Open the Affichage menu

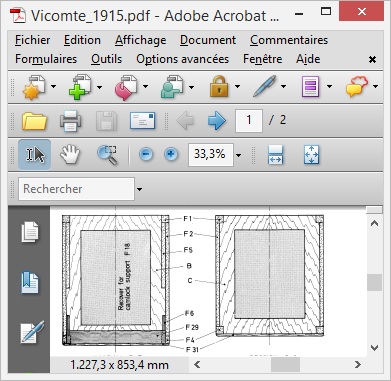tap(140, 40)
